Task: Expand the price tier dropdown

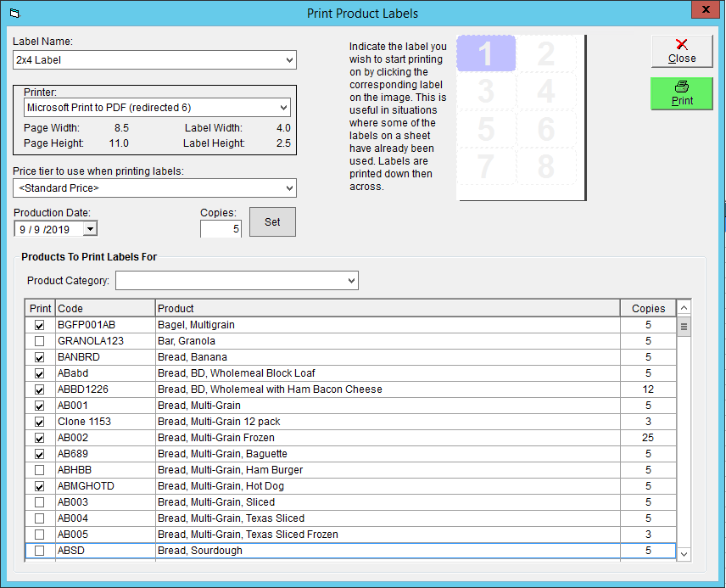Action: (289, 188)
